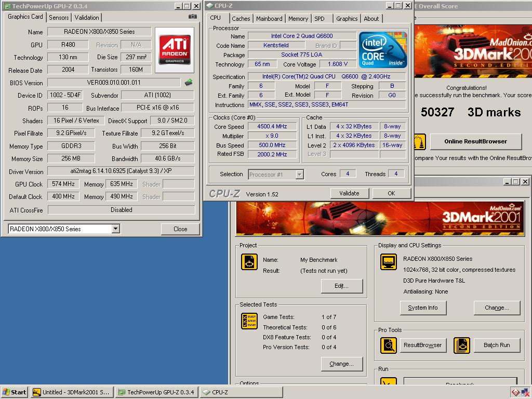Click the GPU Clock 574 MHz value
The width and height of the screenshot is (532, 399).
tap(63, 184)
